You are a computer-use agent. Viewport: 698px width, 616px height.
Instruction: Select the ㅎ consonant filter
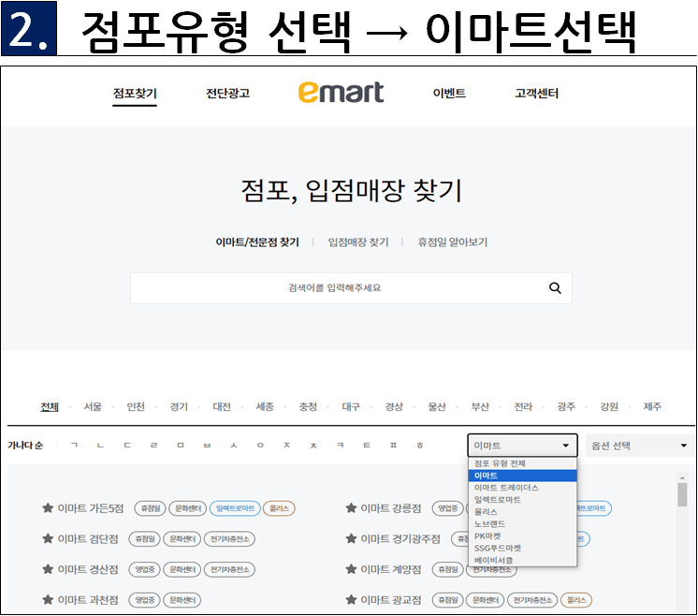click(420, 445)
